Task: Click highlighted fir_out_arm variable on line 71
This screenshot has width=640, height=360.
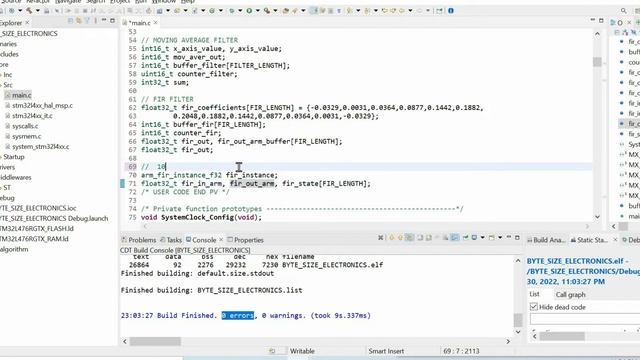Action: 252,184
